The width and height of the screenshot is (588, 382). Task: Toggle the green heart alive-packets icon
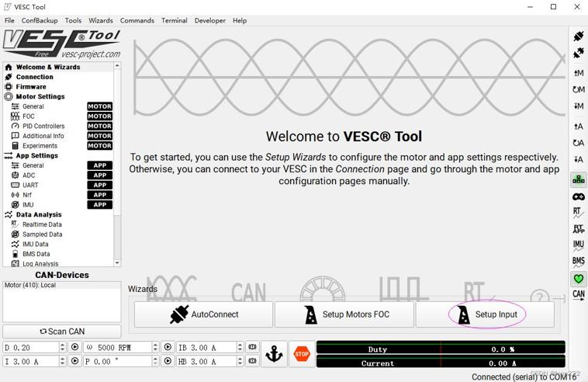(x=578, y=279)
